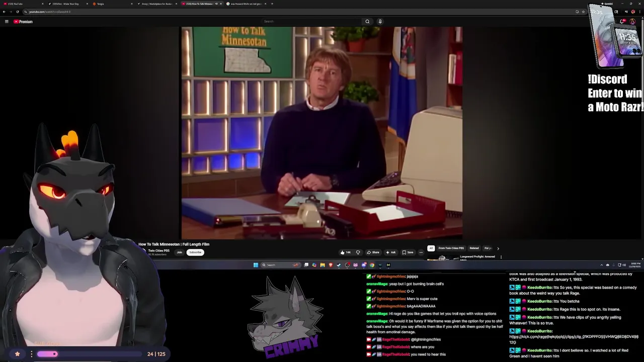The height and width of the screenshot is (362, 644).
Task: Open the Windows Start menu
Action: 256,265
